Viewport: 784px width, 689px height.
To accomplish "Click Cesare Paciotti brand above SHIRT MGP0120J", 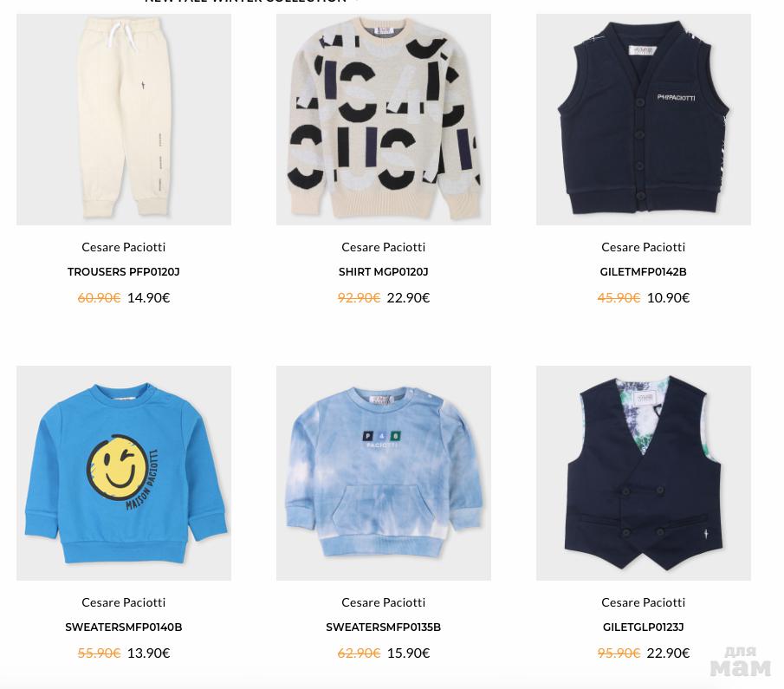I will coord(384,247).
